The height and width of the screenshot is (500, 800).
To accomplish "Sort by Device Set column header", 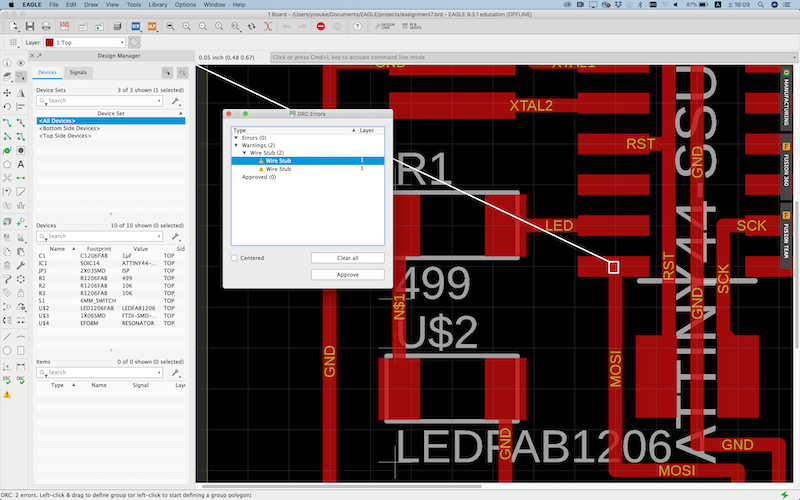I will pyautogui.click(x=111, y=113).
